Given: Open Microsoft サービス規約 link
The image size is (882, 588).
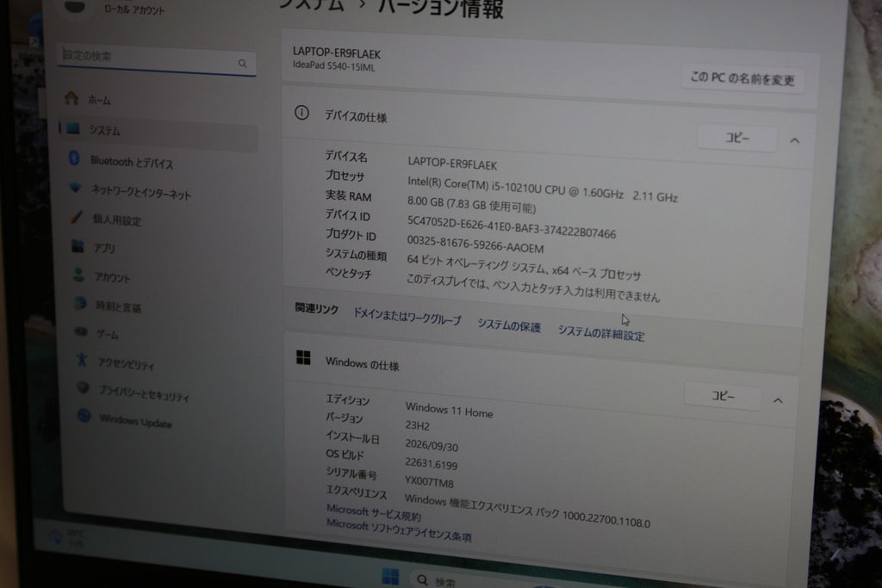Looking at the screenshot, I should click(x=374, y=513).
